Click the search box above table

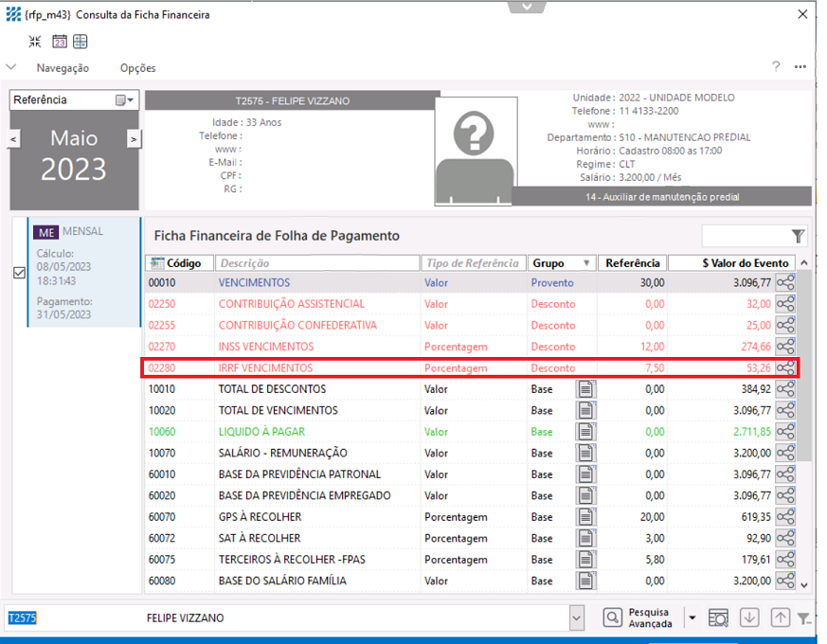[746, 236]
